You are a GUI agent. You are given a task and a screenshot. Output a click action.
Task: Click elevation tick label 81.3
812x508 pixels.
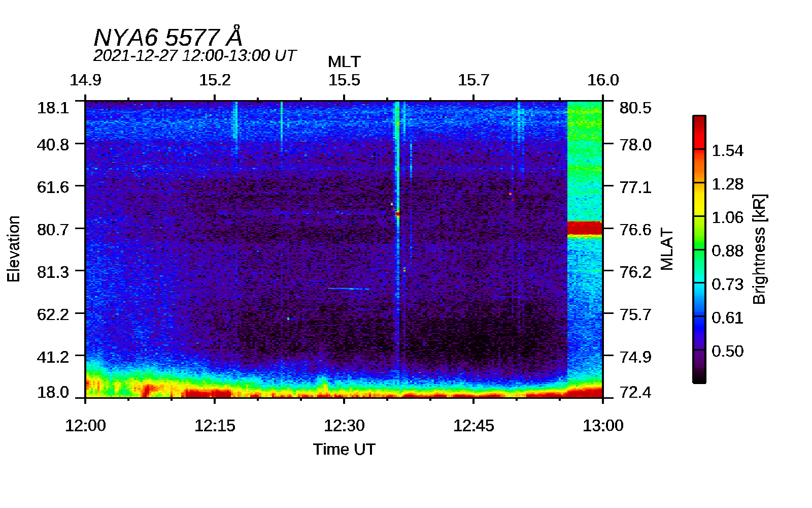point(53,272)
